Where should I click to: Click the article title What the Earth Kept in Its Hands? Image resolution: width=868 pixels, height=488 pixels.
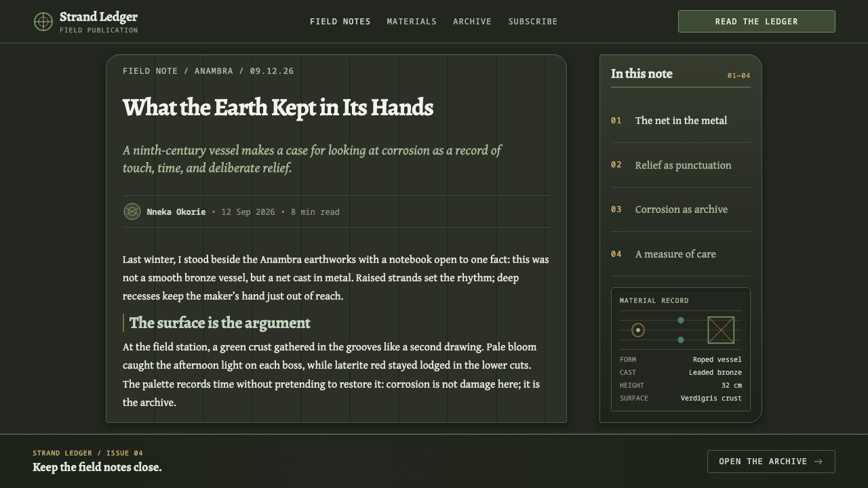278,108
